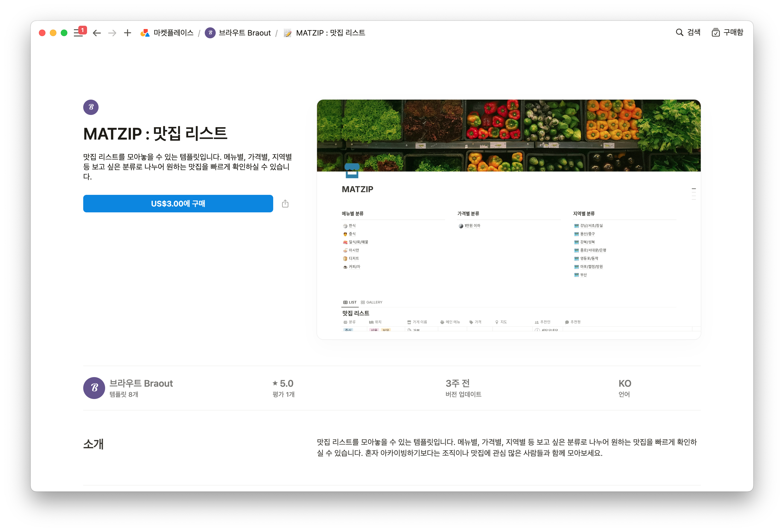The width and height of the screenshot is (784, 532).
Task: Select 한식 in the menu categories
Action: pos(349,226)
